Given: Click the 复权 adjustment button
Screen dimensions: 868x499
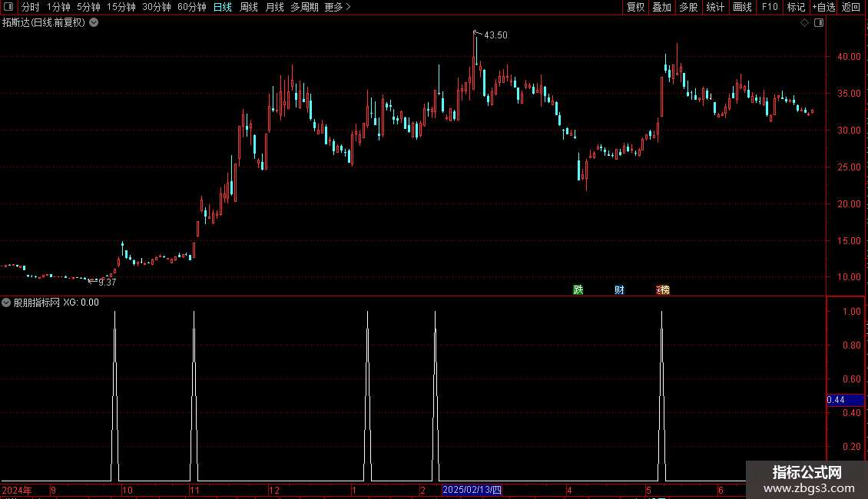Looking at the screenshot, I should click(635, 7).
